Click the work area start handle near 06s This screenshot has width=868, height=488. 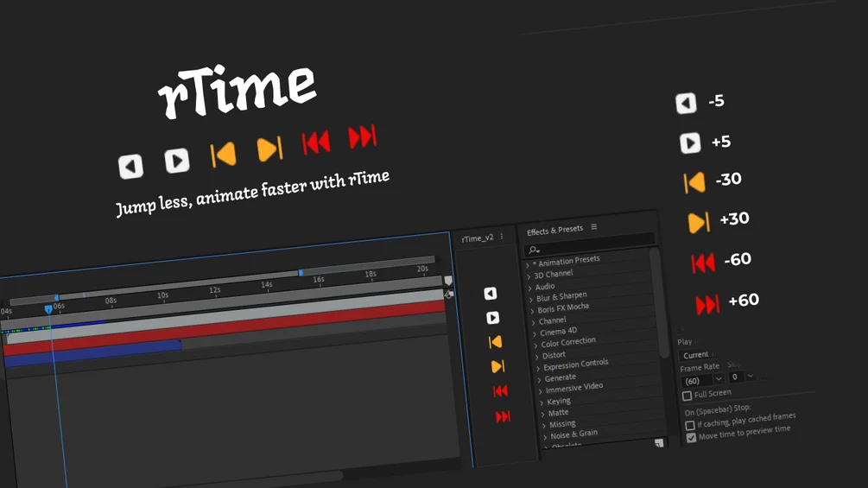click(x=56, y=298)
